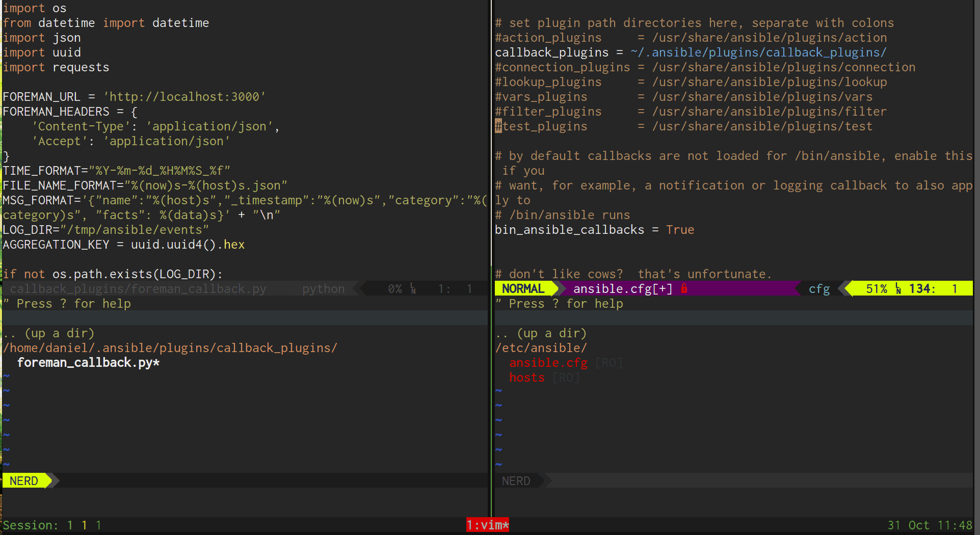The image size is (980, 535).
Task: Click the True value of bin_ansible_callbacks
Action: pos(680,230)
